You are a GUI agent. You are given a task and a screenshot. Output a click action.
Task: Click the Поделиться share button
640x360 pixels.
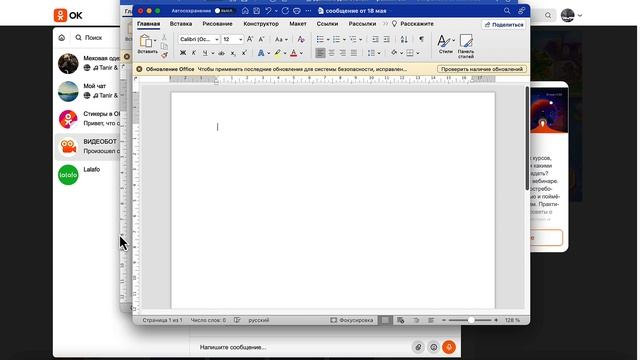coord(504,25)
